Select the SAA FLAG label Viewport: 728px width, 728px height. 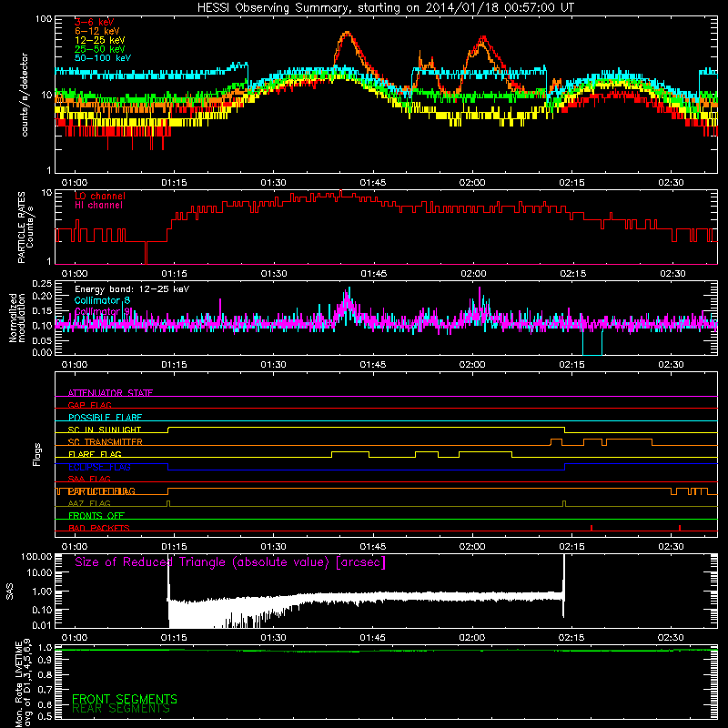pyautogui.click(x=89, y=479)
